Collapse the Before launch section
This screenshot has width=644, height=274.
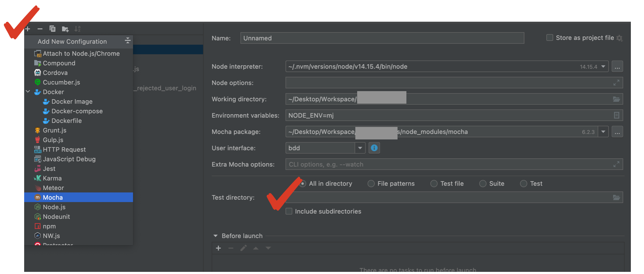pyautogui.click(x=215, y=236)
